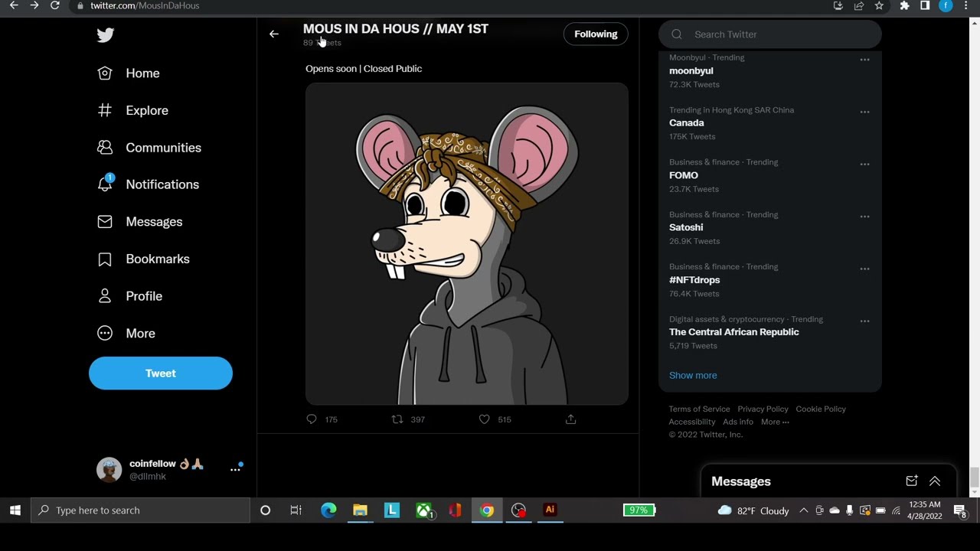The height and width of the screenshot is (551, 980).
Task: Bookmark this page with star icon
Action: pos(879,5)
